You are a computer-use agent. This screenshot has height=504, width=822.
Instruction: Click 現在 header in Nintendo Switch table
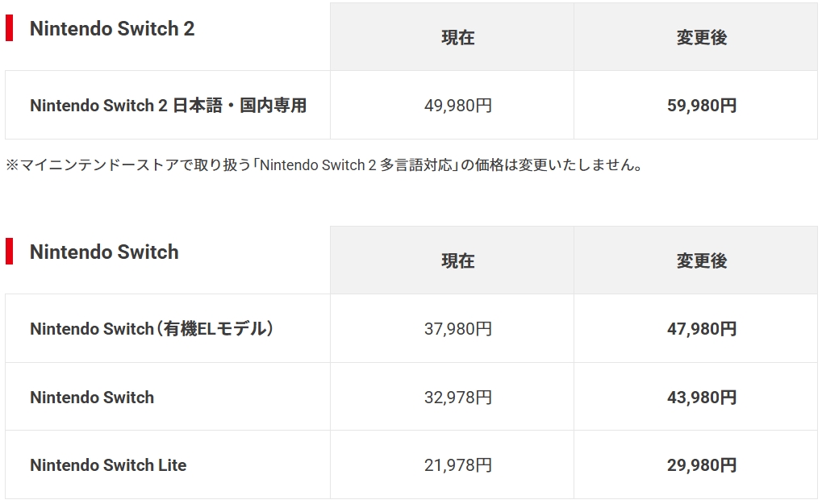click(458, 260)
